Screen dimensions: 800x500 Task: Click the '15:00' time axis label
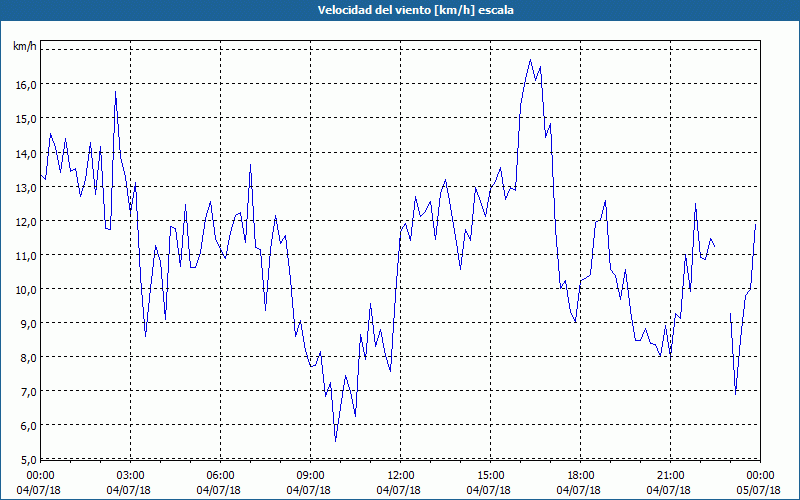click(490, 476)
